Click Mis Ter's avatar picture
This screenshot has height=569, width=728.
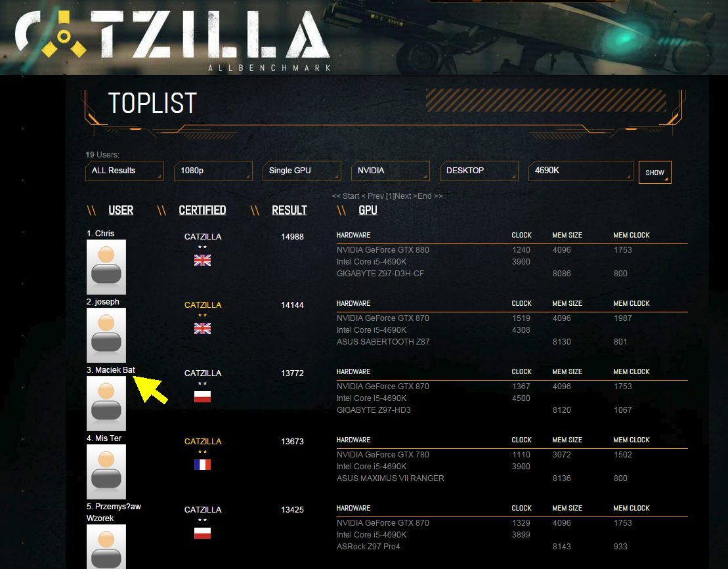106,471
